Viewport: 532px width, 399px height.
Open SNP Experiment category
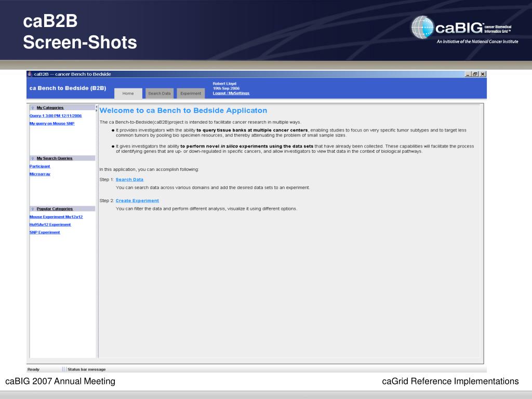[45, 232]
